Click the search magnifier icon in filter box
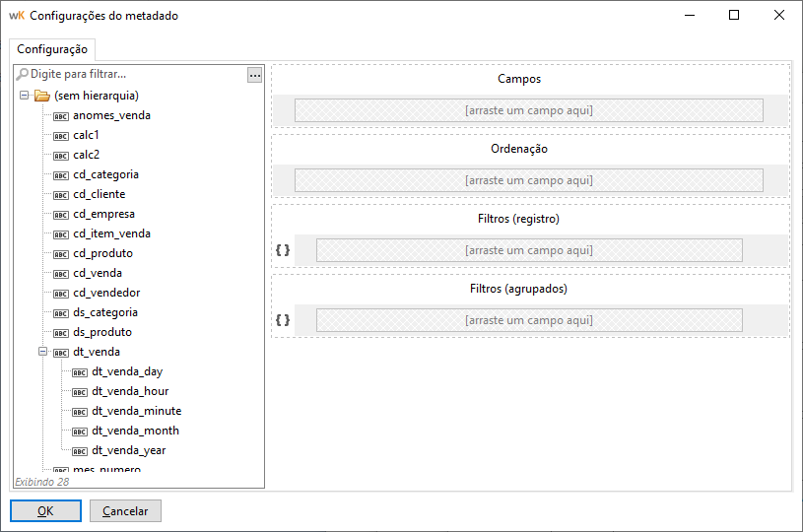Screen dimensions: 803x532 [22, 75]
